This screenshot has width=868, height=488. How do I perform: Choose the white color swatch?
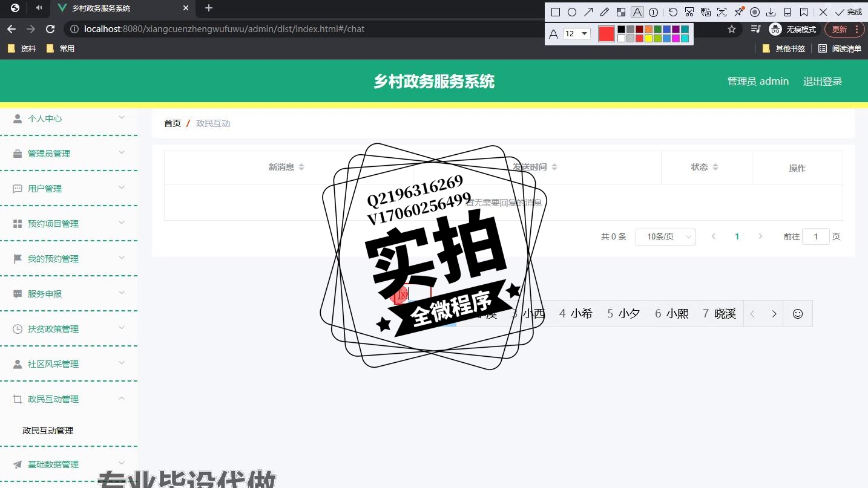click(x=621, y=39)
